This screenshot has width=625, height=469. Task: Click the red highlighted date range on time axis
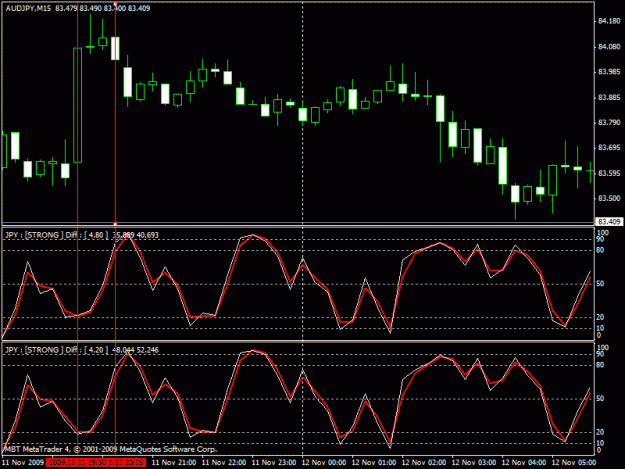[96, 463]
